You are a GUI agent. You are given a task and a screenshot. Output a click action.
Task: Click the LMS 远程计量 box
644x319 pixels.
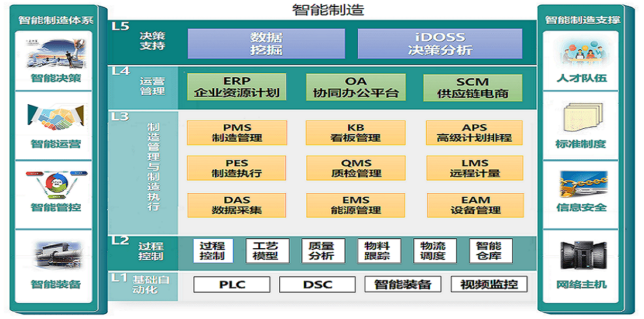click(x=475, y=167)
